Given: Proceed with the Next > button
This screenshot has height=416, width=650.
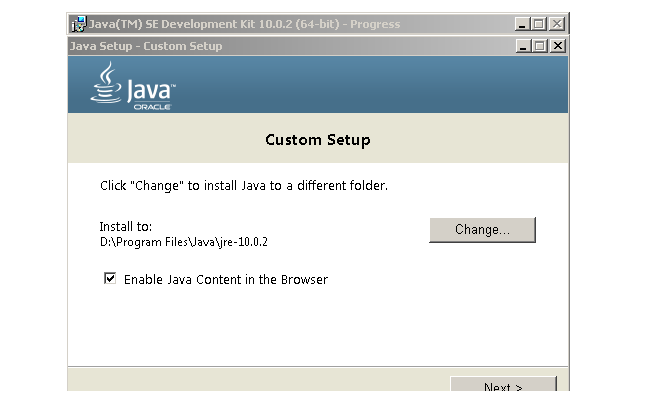Looking at the screenshot, I should [x=503, y=384].
